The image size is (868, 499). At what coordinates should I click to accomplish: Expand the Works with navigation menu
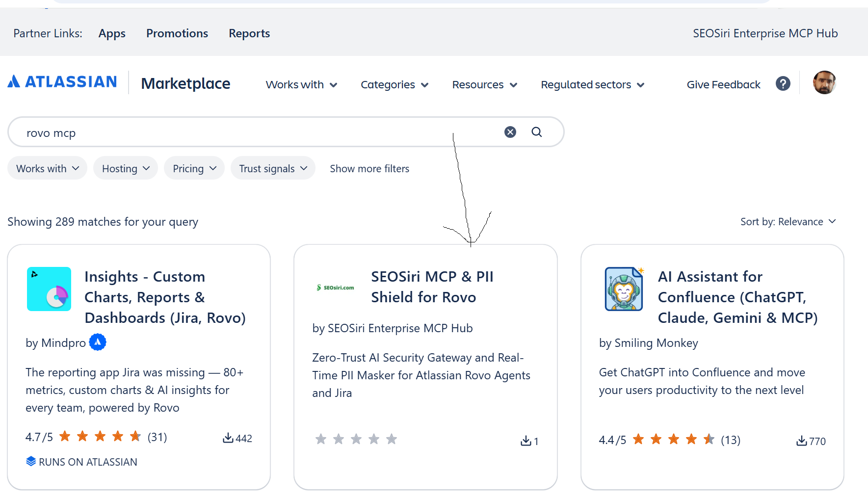[301, 84]
